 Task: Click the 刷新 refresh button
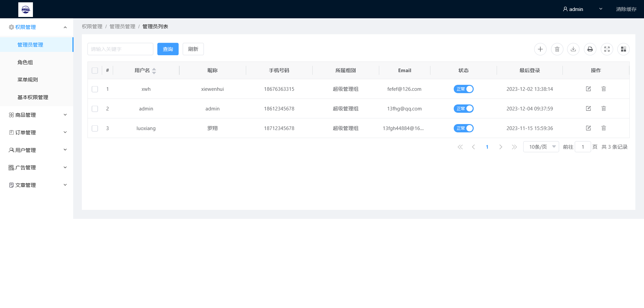pos(193,49)
